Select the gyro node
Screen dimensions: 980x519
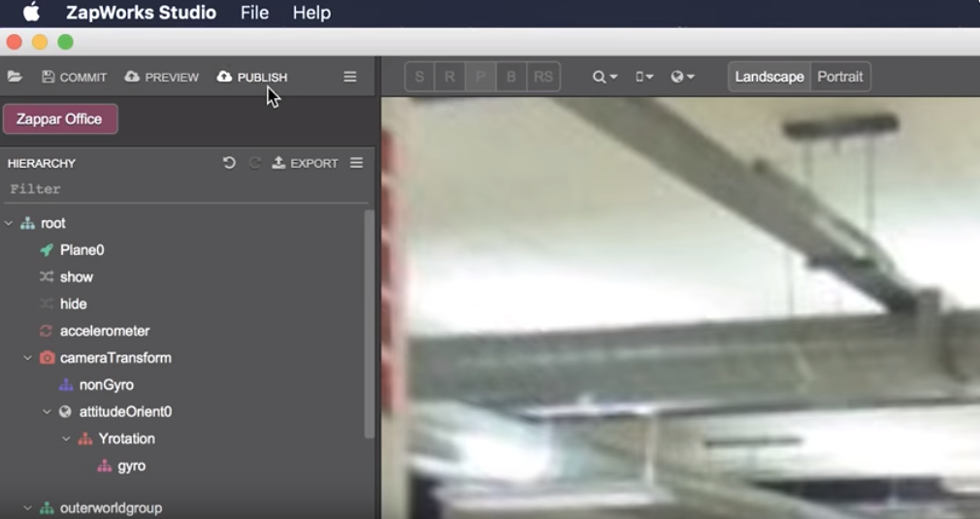pyautogui.click(x=131, y=466)
